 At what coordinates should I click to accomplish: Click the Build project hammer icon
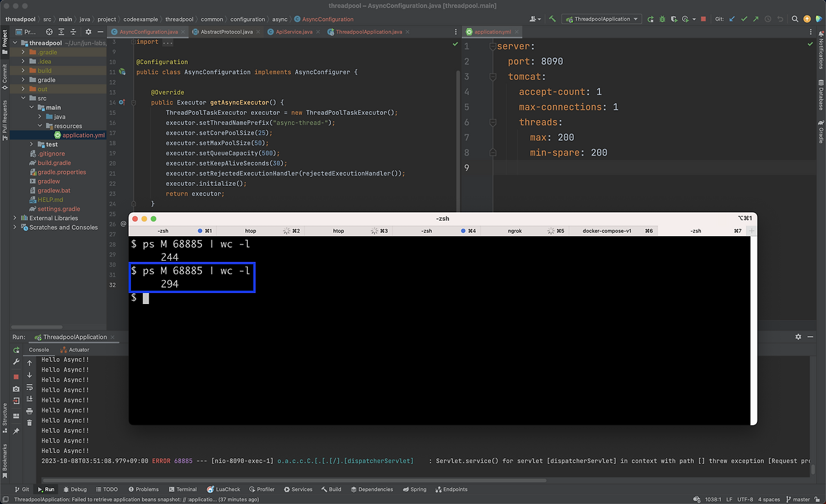(552, 19)
